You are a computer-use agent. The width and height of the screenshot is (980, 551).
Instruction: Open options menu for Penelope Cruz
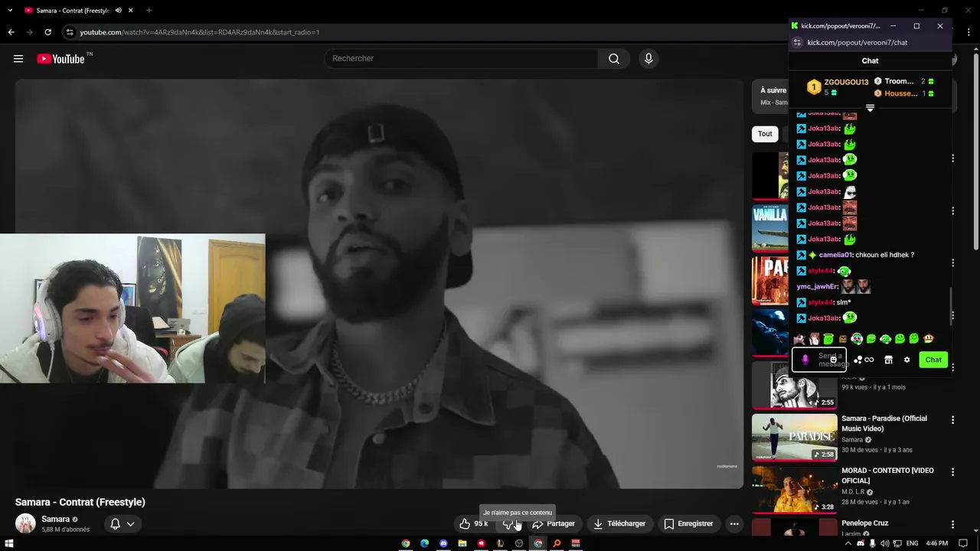(952, 524)
